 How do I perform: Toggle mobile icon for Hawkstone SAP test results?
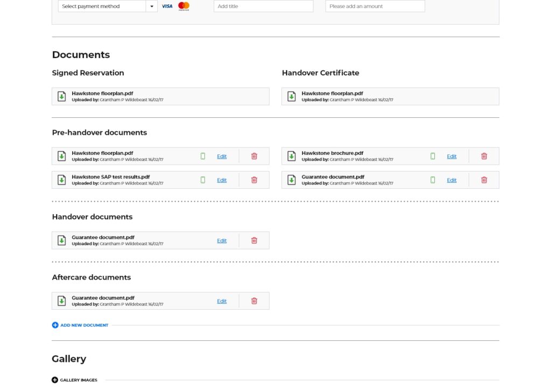pyautogui.click(x=203, y=180)
